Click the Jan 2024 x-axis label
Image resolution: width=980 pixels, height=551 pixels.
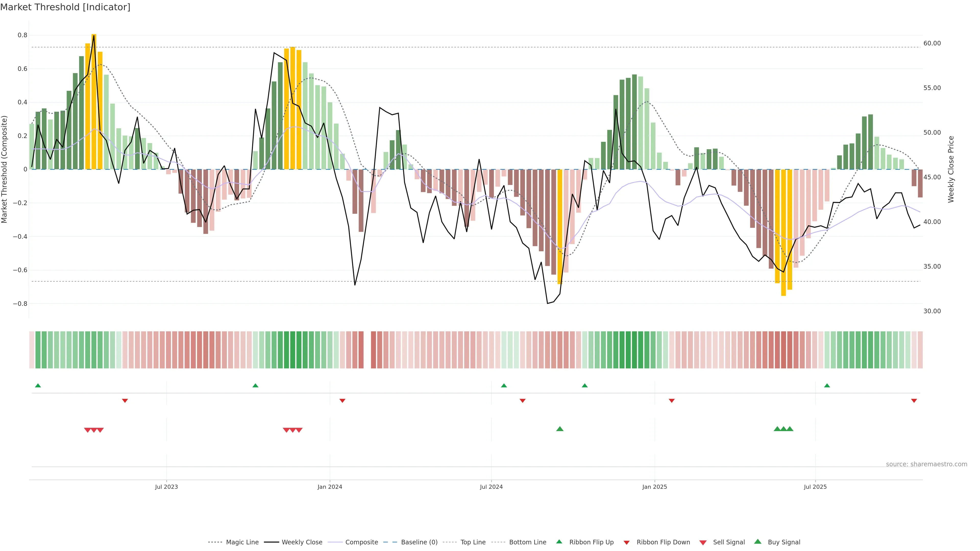pos(329,487)
